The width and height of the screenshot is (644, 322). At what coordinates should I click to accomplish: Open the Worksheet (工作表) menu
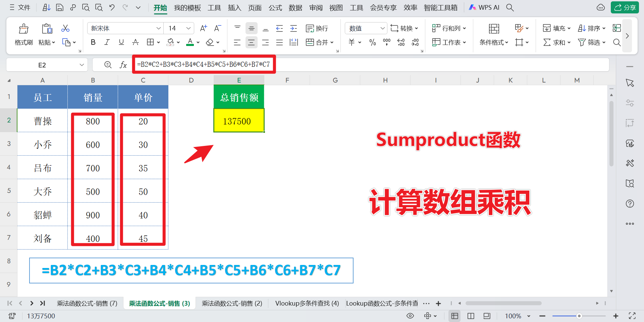449,42
